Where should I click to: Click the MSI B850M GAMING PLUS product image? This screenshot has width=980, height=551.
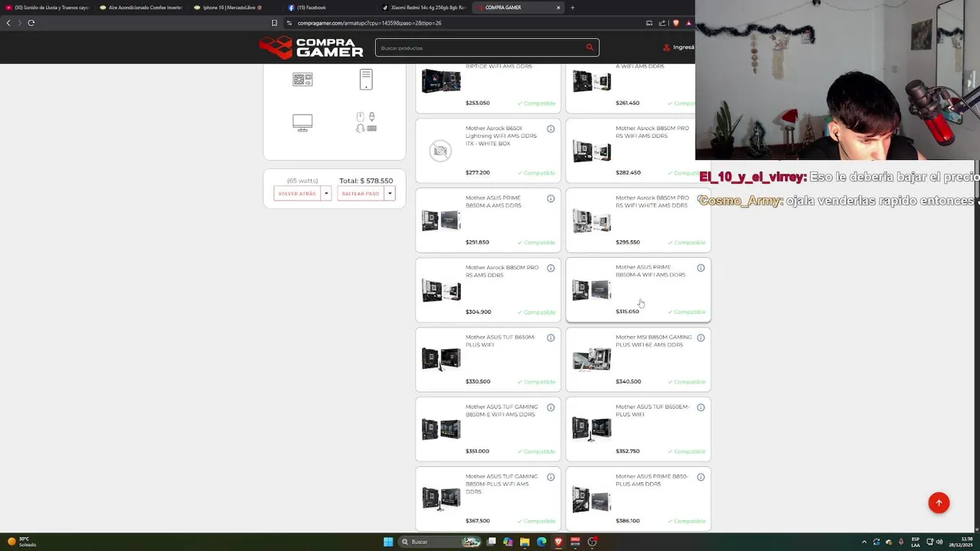592,359
